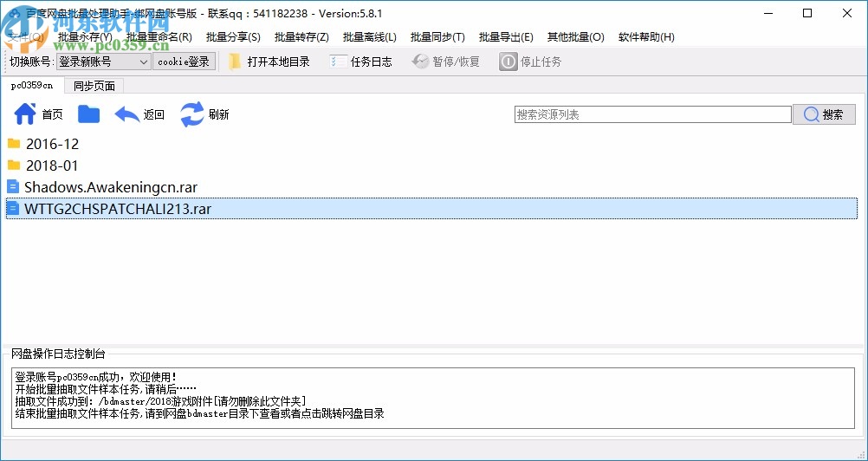The image size is (868, 461).
Task: Open the 批量转存(Z) menu
Action: [301, 37]
